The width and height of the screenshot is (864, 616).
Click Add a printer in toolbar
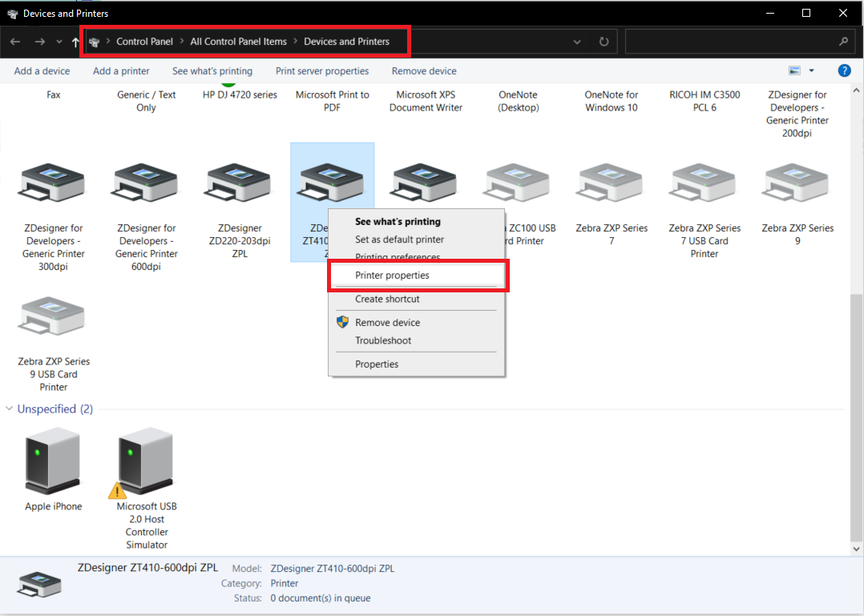point(121,70)
